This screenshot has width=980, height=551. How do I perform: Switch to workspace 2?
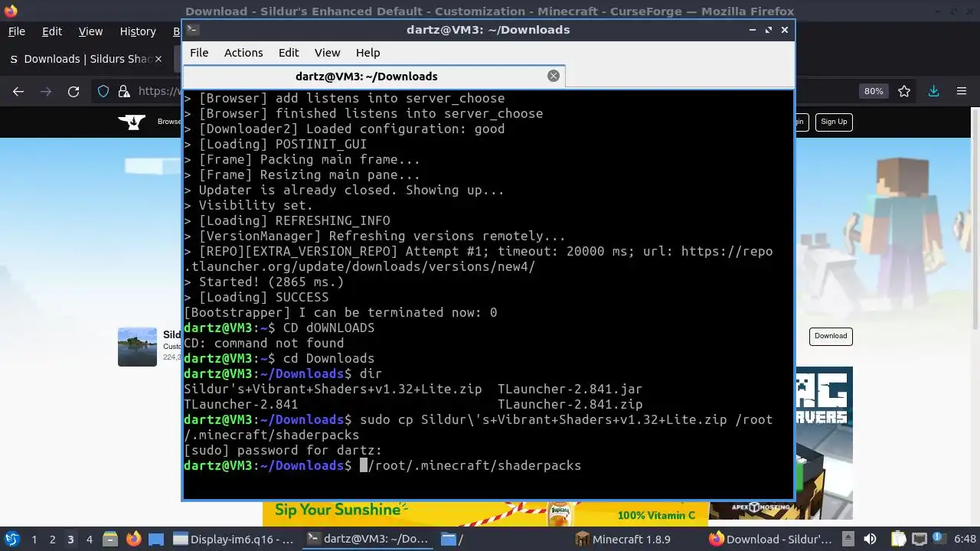point(52,540)
